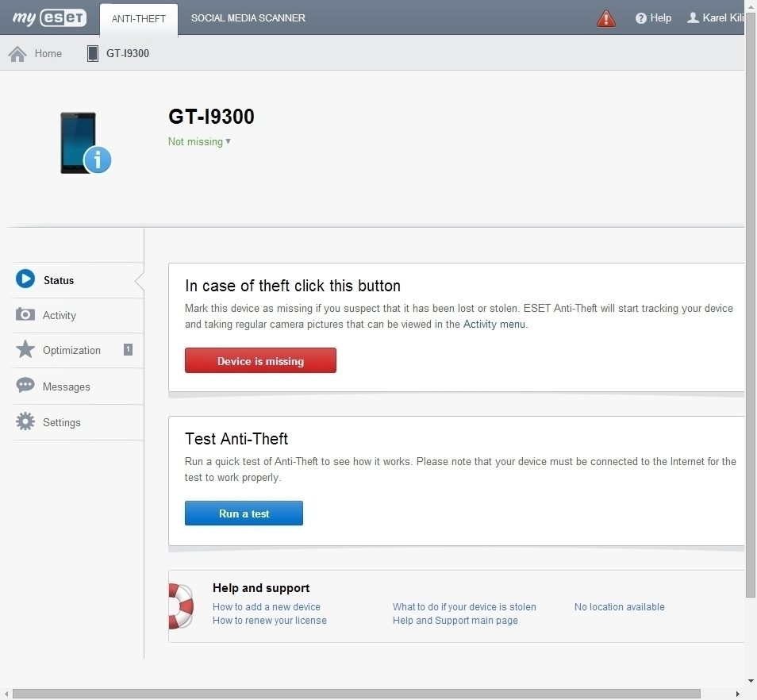Click the user profile icon

click(x=693, y=18)
